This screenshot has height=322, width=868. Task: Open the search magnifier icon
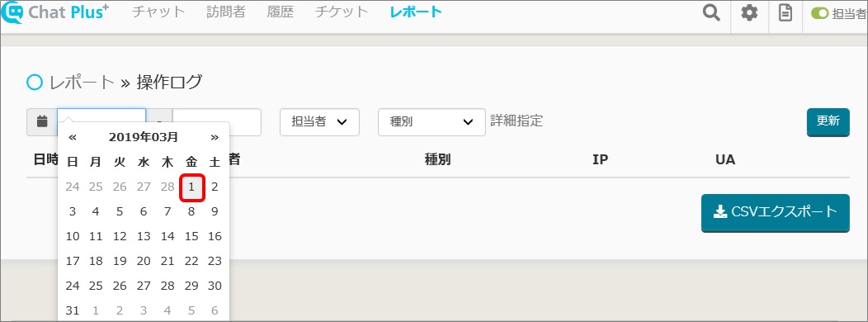[x=711, y=12]
